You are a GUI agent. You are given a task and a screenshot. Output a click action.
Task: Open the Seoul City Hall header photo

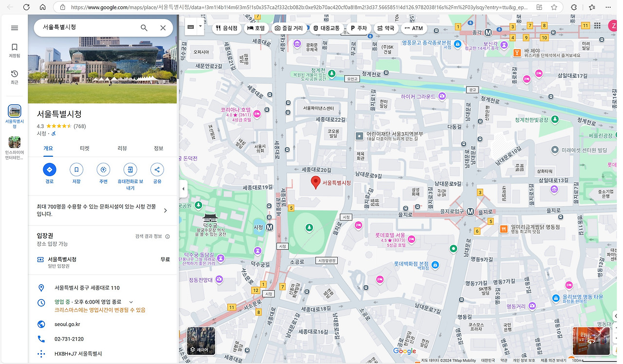pyautogui.click(x=103, y=59)
